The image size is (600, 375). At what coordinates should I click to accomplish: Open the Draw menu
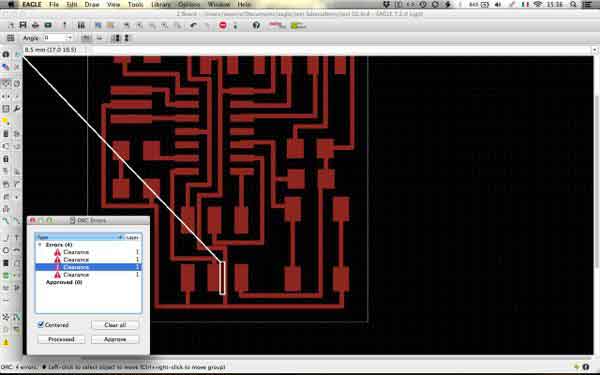point(92,4)
